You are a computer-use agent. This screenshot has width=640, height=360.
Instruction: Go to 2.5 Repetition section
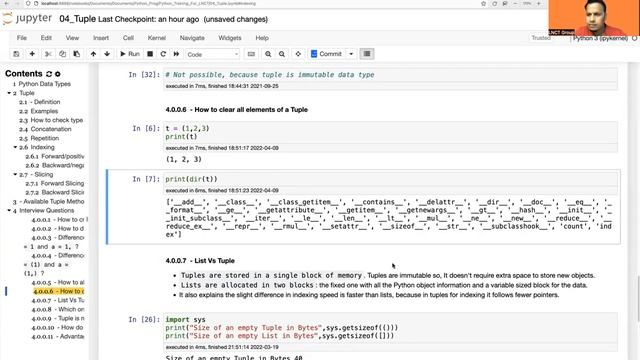39,138
